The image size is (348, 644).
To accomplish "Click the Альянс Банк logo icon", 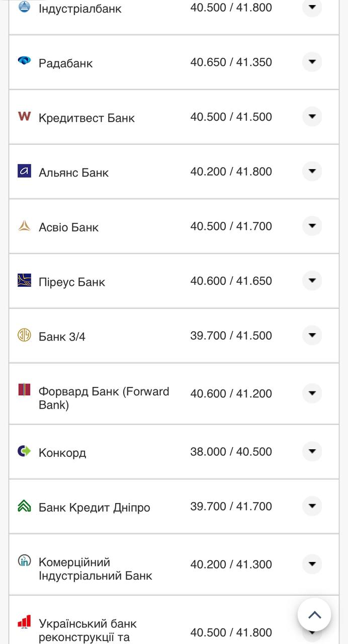I will [24, 171].
